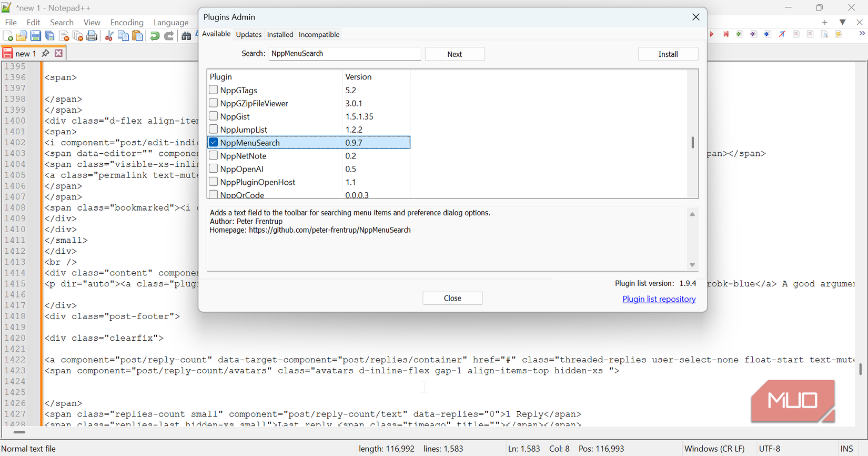Check the NppPluginOpenHost plugin checkbox
Screen dimensions: 868x456
214,182
